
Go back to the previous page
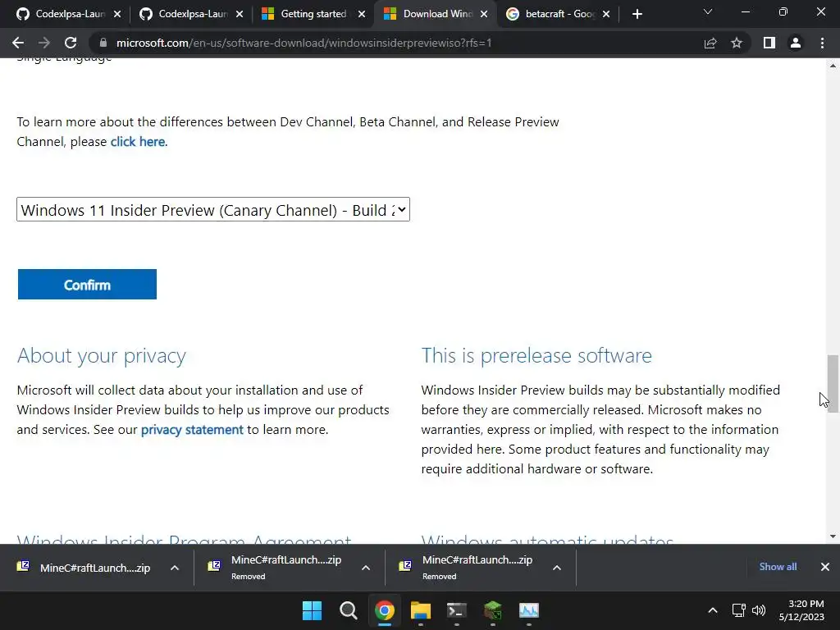18,43
